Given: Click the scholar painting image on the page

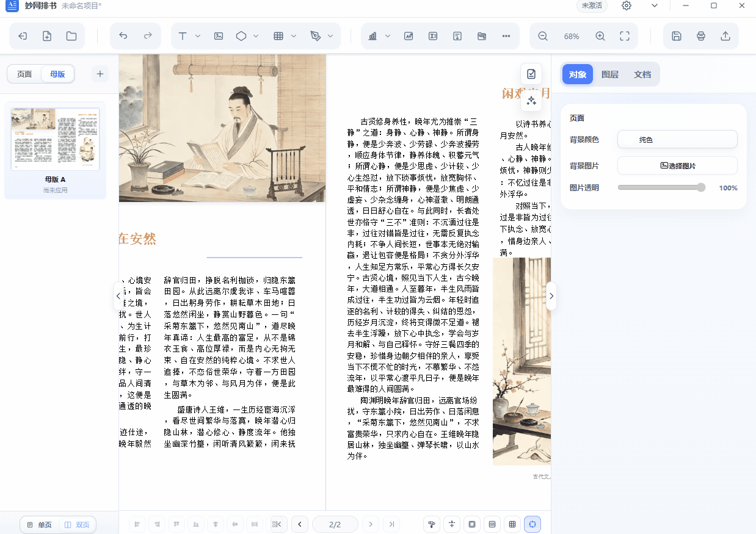Looking at the screenshot, I should (222, 128).
